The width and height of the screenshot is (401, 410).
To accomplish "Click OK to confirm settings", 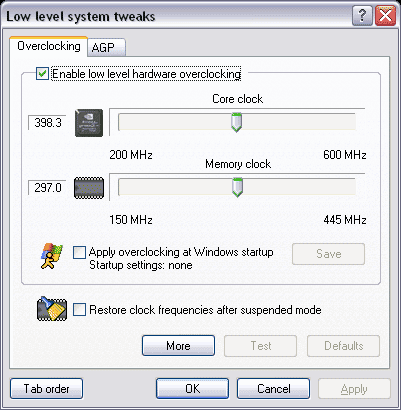I will point(192,389).
